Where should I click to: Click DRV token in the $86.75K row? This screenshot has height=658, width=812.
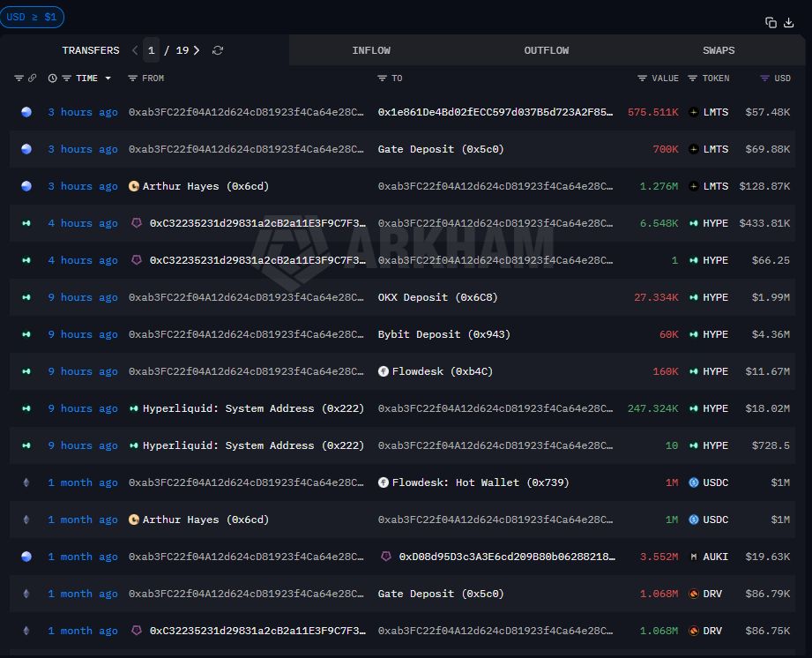pyautogui.click(x=712, y=631)
